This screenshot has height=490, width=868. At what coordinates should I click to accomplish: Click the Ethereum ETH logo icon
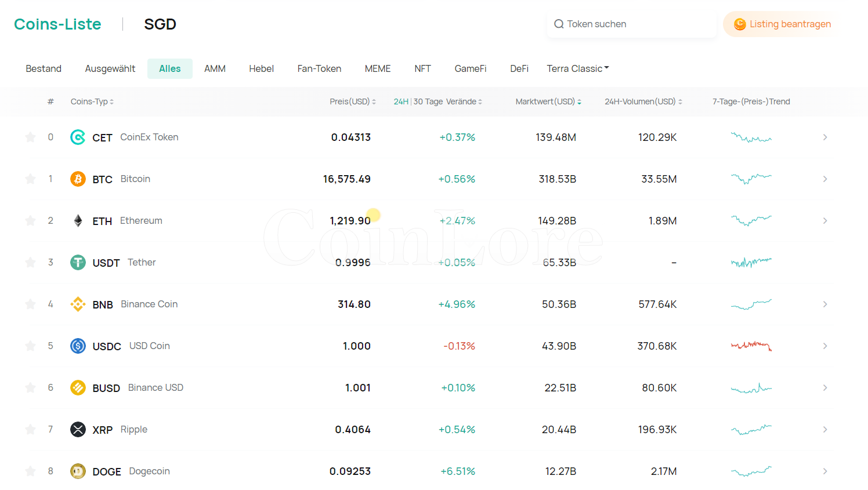coord(78,221)
